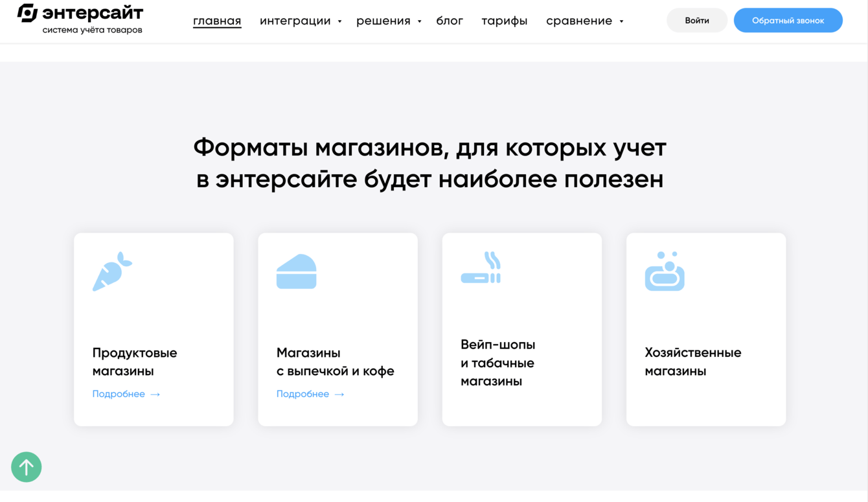Screen dimensions: 868x502
Task: Click the carrot icon for Продуктовые магазины
Action: click(112, 271)
